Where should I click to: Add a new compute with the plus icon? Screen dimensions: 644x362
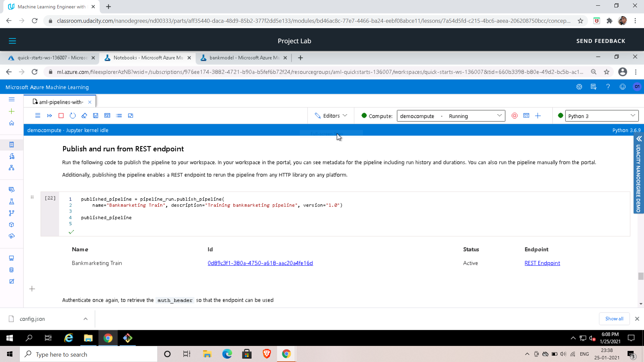538,116
